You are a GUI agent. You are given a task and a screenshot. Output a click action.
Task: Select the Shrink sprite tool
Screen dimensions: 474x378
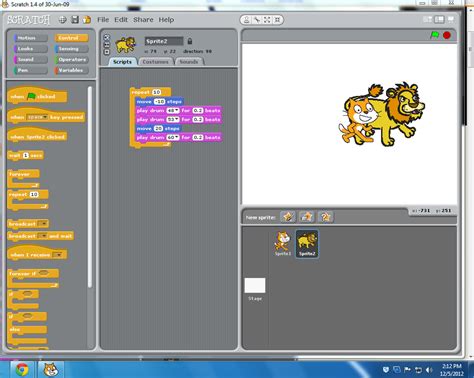[277, 20]
